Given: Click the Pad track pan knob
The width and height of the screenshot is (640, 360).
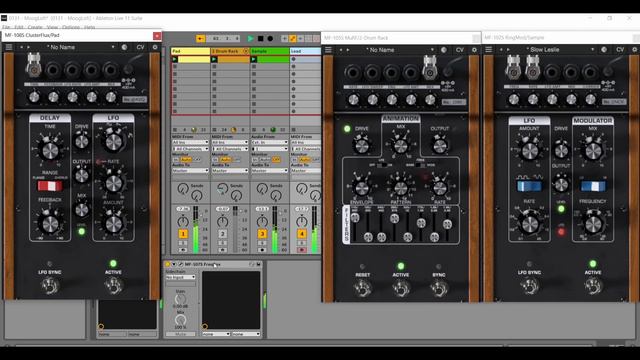Looking at the screenshot, I should tap(183, 222).
